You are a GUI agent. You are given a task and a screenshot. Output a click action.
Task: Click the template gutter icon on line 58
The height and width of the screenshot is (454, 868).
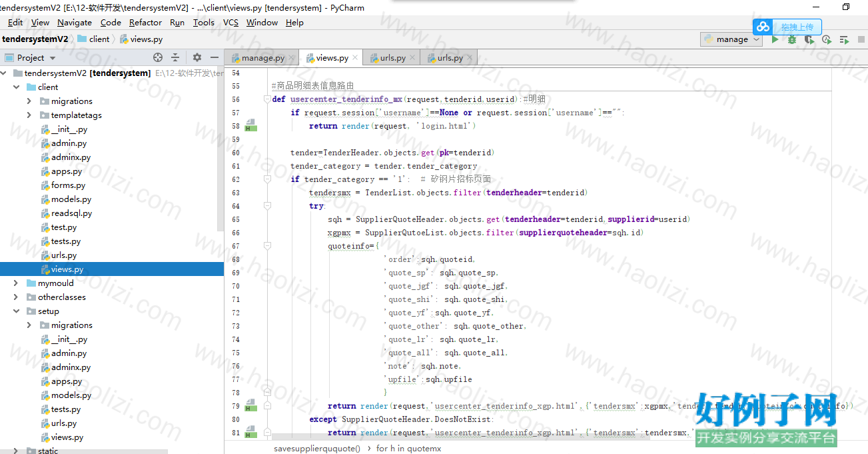(250, 125)
